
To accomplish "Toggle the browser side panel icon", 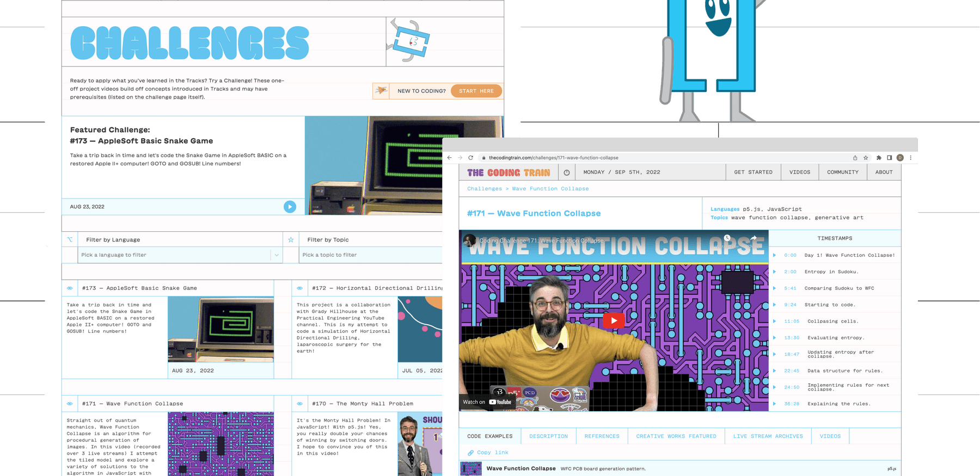I will pyautogui.click(x=889, y=158).
